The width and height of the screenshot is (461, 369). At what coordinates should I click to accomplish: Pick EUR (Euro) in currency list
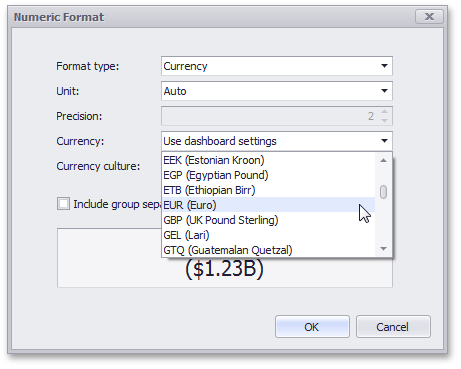point(268,205)
